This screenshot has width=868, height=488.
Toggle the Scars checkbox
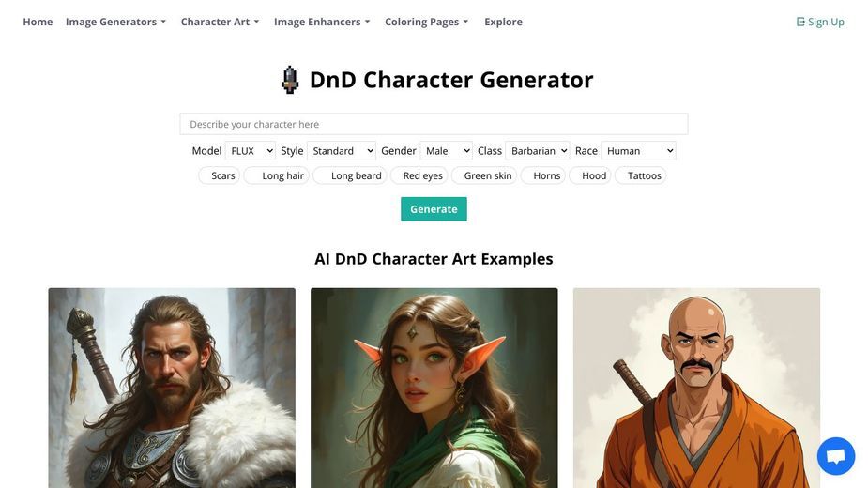click(x=220, y=175)
